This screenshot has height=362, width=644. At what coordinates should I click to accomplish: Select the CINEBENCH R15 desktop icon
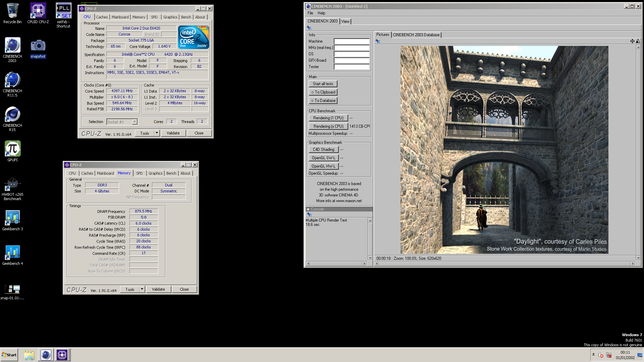point(12,119)
